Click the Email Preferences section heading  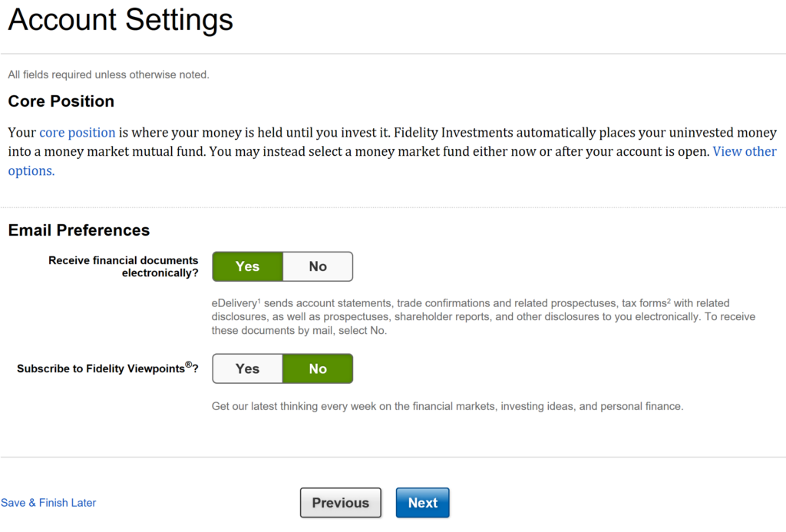79,230
